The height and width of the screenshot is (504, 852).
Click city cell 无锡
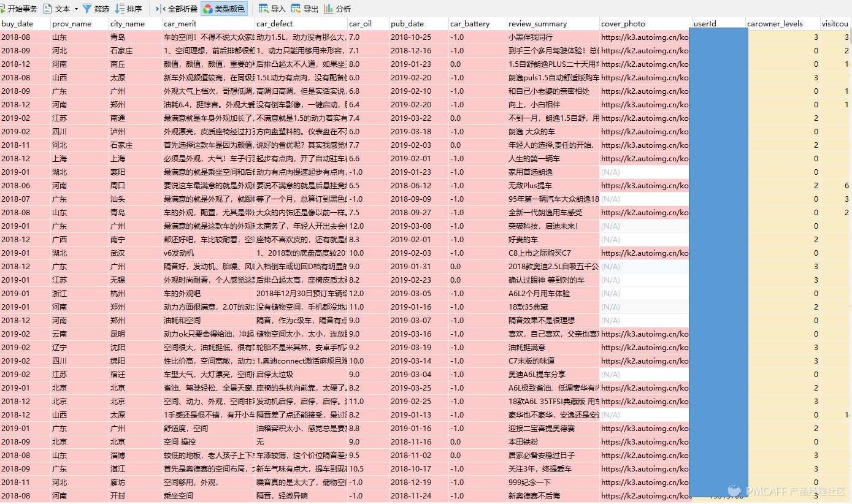pyautogui.click(x=136, y=280)
